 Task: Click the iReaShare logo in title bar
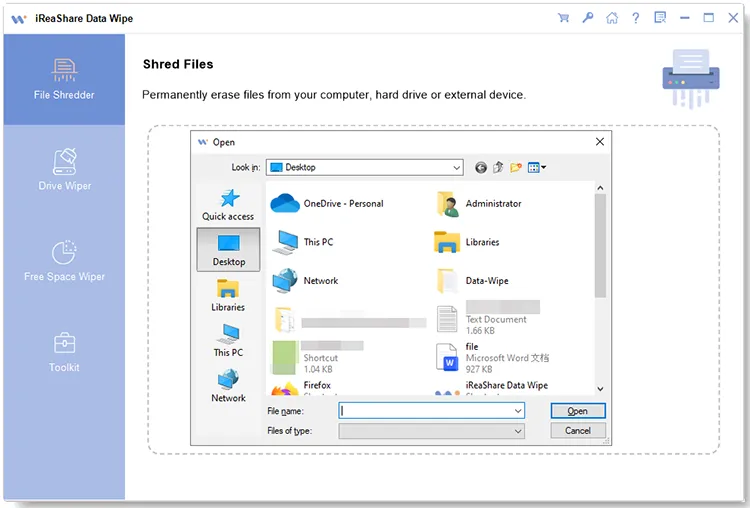[19, 19]
